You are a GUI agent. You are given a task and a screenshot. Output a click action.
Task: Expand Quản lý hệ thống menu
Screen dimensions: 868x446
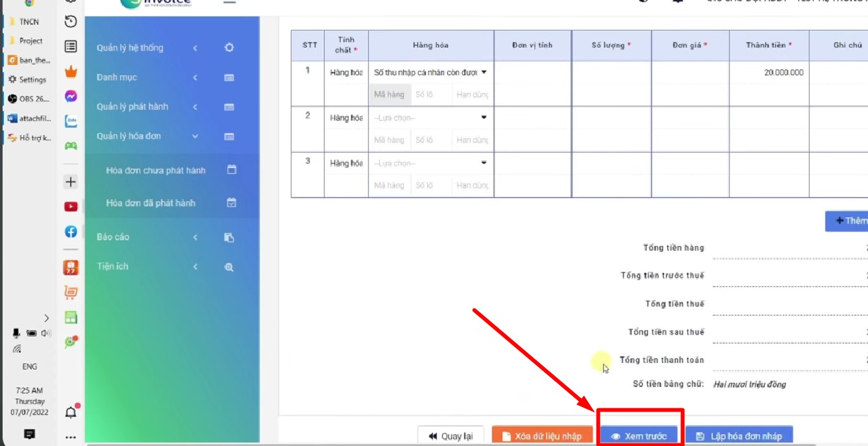pyautogui.click(x=166, y=48)
